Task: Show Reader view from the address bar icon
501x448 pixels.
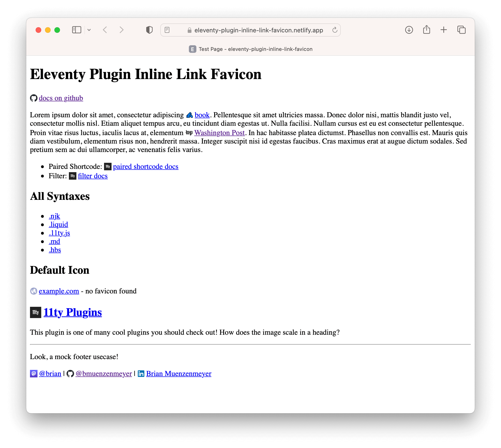Action: pyautogui.click(x=167, y=30)
